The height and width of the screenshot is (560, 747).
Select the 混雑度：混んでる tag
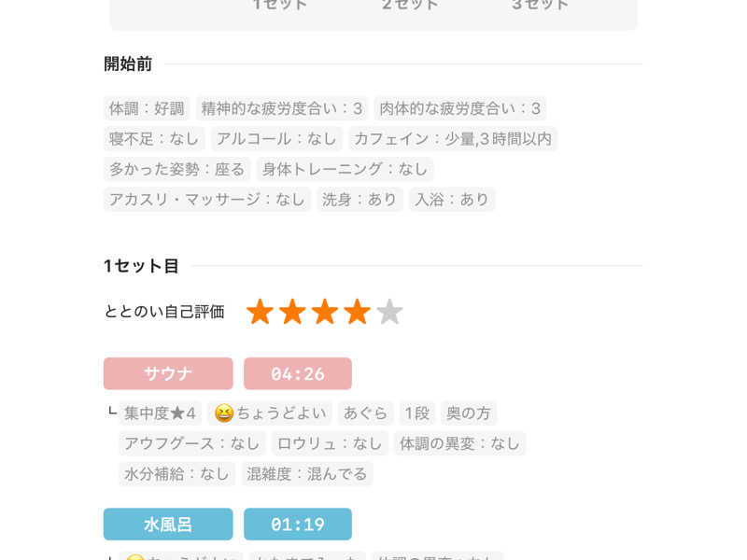click(x=307, y=473)
